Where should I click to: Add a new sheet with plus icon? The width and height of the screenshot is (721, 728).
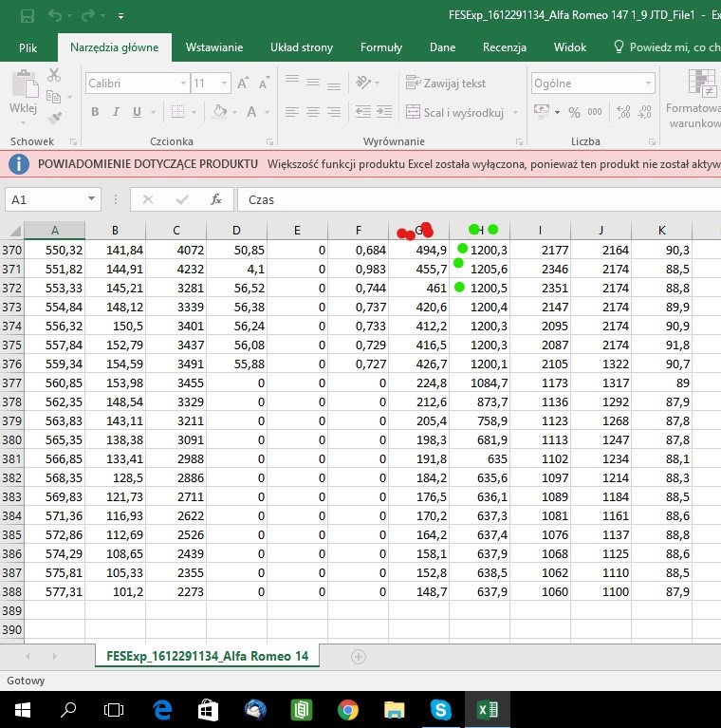pyautogui.click(x=359, y=656)
